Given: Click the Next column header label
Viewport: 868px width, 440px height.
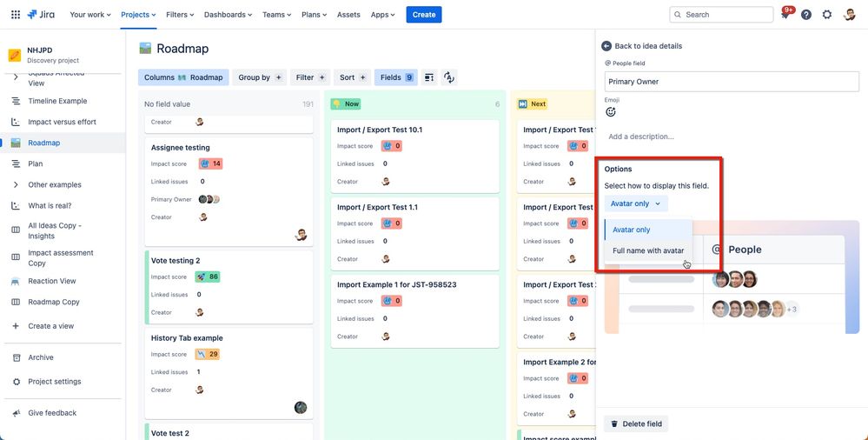Looking at the screenshot, I should pyautogui.click(x=532, y=104).
